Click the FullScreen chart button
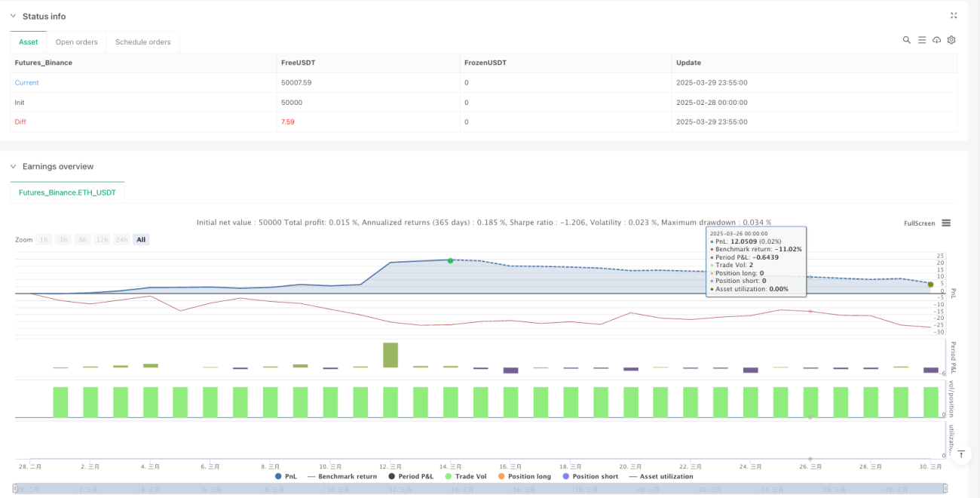980x498 pixels. click(x=919, y=223)
